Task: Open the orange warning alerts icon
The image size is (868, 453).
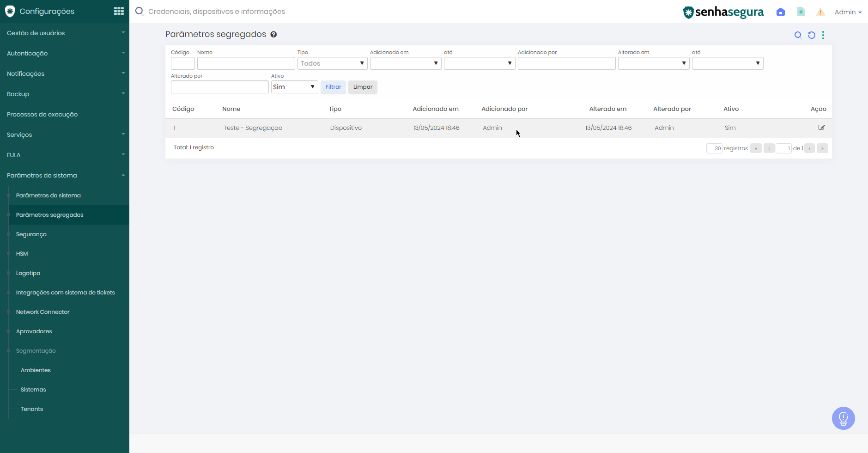Action: click(820, 12)
